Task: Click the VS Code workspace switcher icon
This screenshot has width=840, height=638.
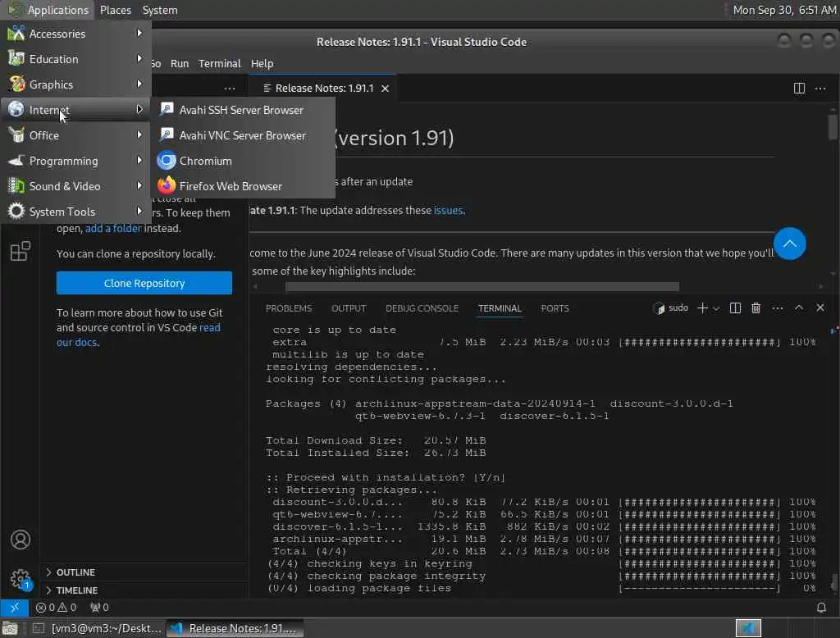Action: 748,628
